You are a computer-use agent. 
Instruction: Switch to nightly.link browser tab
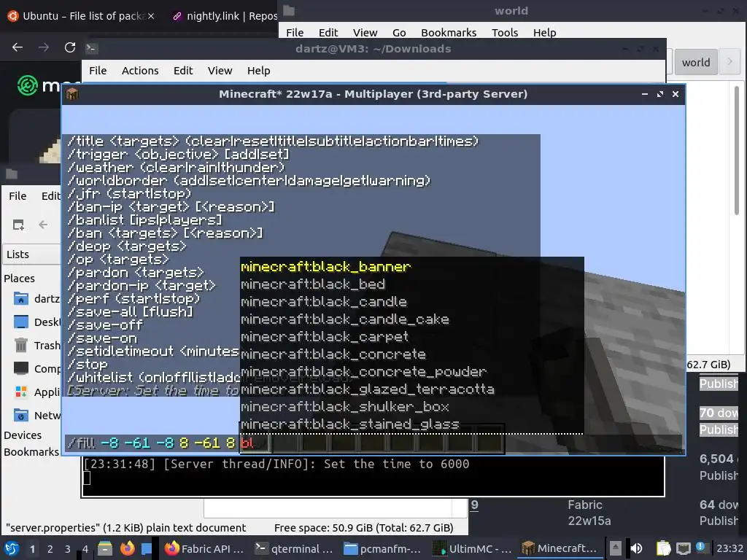click(224, 16)
